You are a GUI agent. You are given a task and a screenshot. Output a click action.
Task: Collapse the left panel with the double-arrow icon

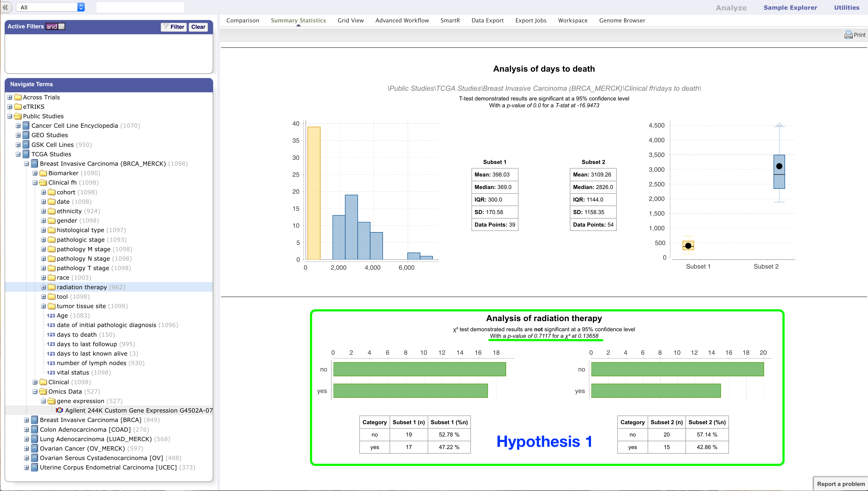click(x=5, y=7)
